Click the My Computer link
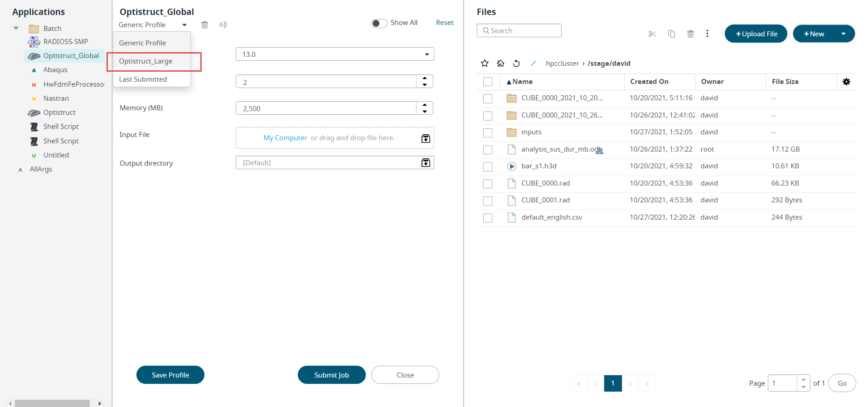Viewport: 868px width, 407px height. click(286, 138)
